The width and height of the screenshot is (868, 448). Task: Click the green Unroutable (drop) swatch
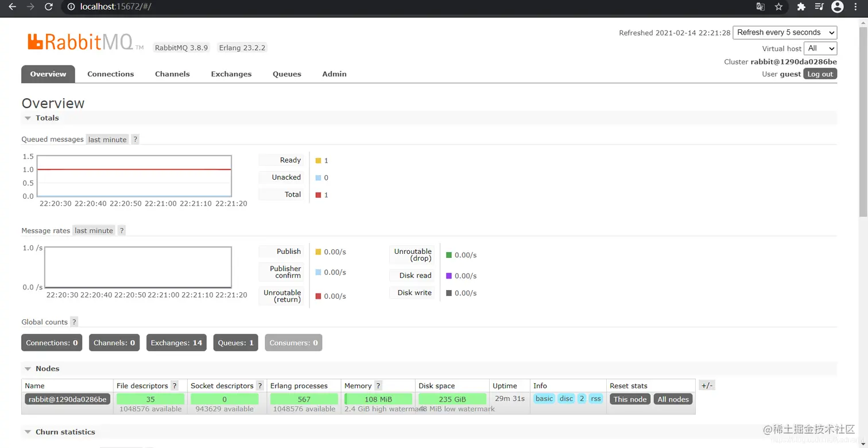[x=449, y=255]
